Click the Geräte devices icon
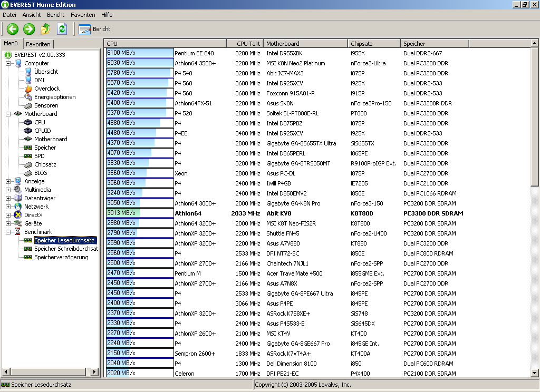Viewport: 540px width, 392px height. [x=18, y=223]
